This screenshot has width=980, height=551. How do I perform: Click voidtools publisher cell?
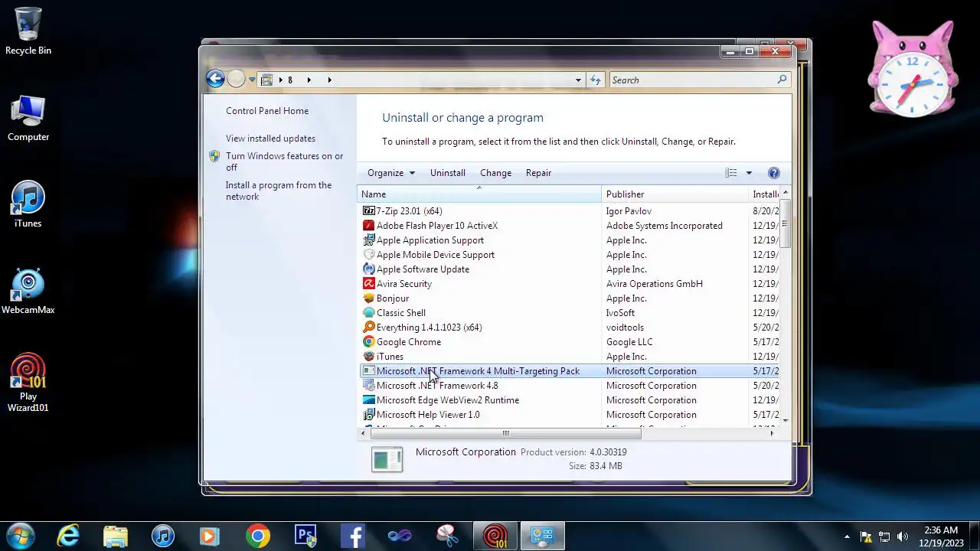coord(625,328)
